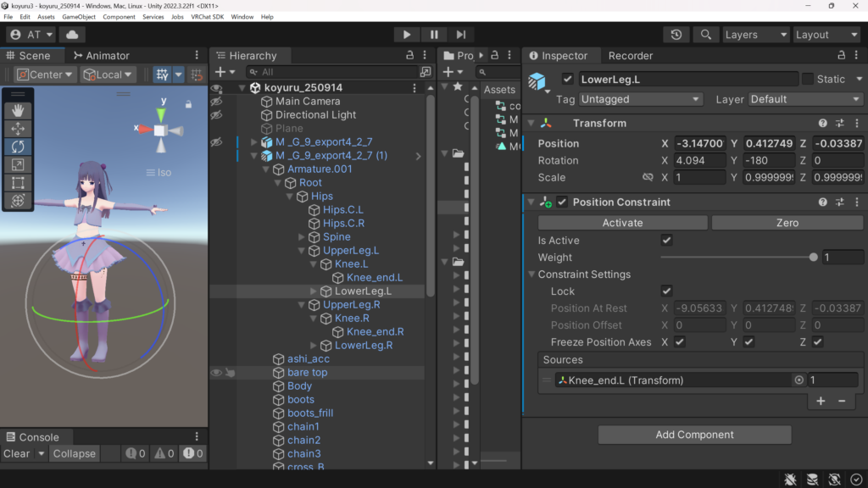This screenshot has height=488, width=868.
Task: Click the Pause button
Action: (x=434, y=34)
